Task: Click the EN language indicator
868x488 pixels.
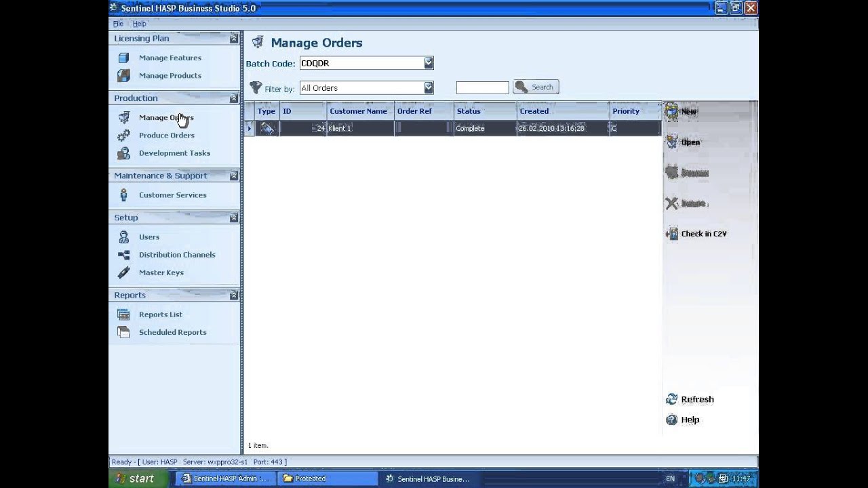Action: click(x=670, y=479)
